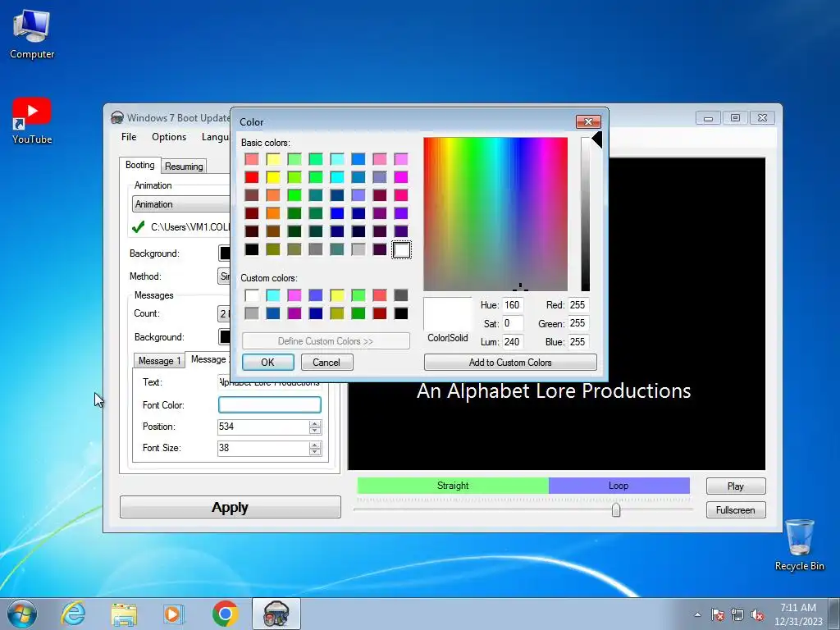The width and height of the screenshot is (840, 630).
Task: Open the Computer desktop icon
Action: pyautogui.click(x=32, y=34)
